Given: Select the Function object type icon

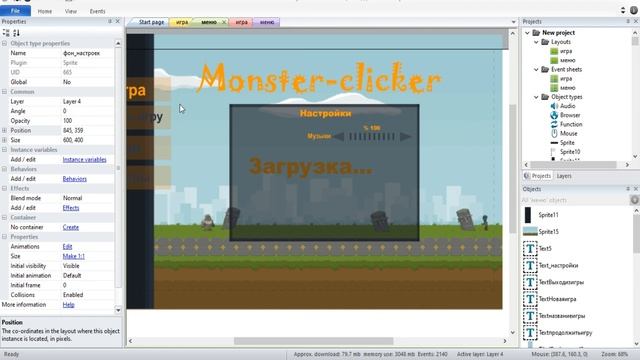Looking at the screenshot, I should click(x=554, y=124).
